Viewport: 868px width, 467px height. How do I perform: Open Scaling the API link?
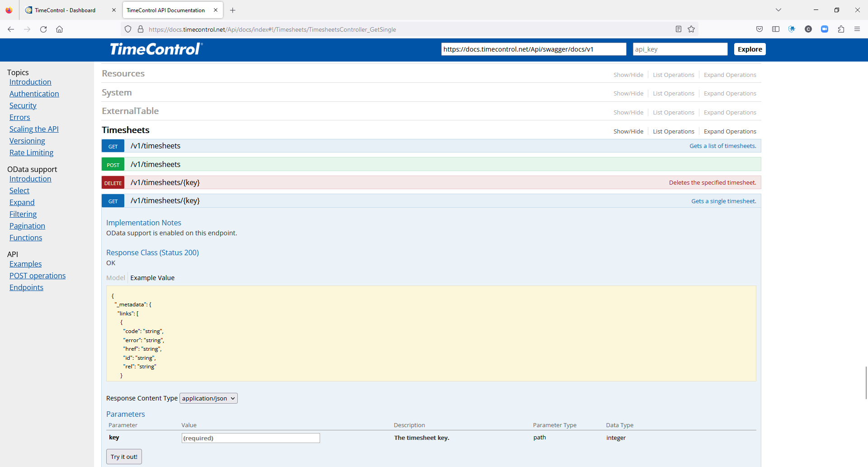click(x=34, y=129)
